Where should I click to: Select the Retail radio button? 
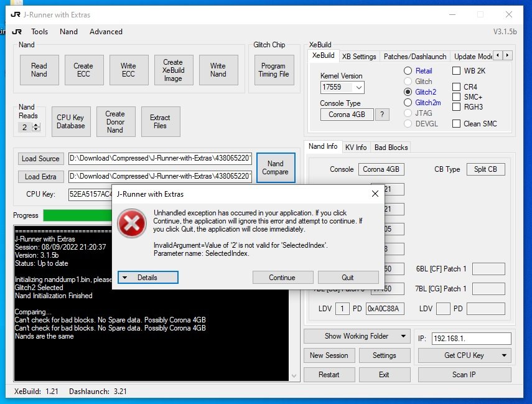[408, 70]
